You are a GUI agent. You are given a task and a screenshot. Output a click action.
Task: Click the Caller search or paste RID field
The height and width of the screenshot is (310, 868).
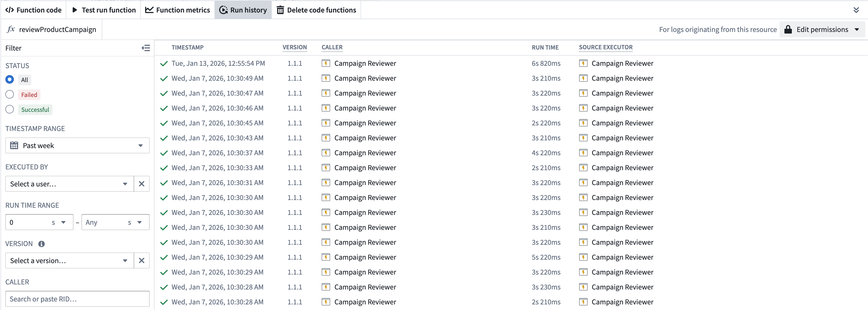[77, 299]
